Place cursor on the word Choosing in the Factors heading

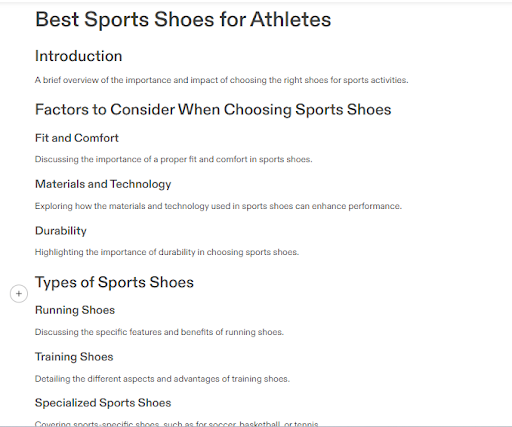pyautogui.click(x=258, y=110)
